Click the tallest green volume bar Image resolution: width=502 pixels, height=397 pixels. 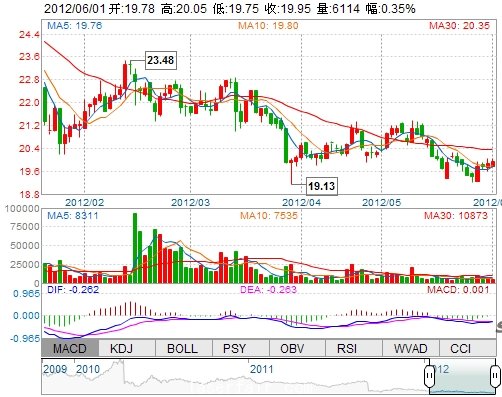coord(135,248)
